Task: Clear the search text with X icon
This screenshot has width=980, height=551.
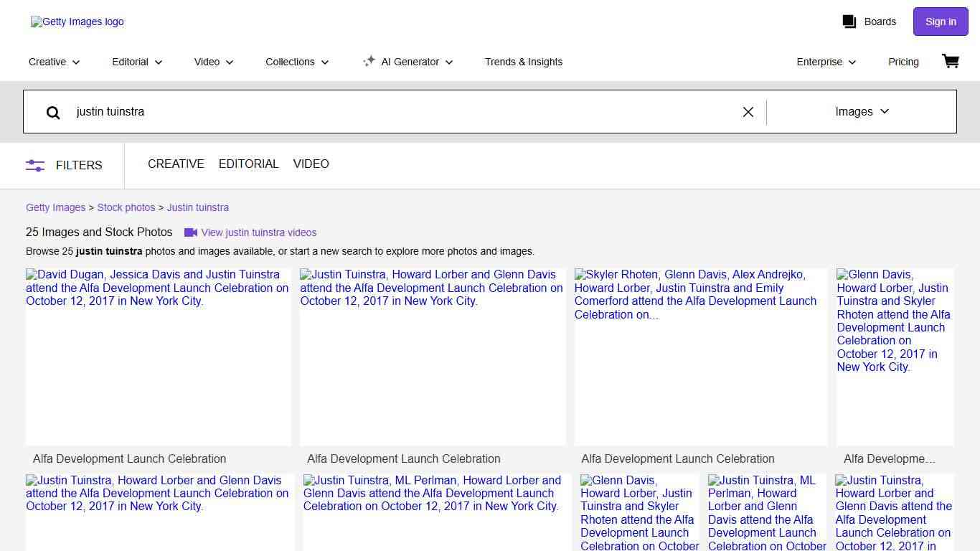Action: point(748,112)
